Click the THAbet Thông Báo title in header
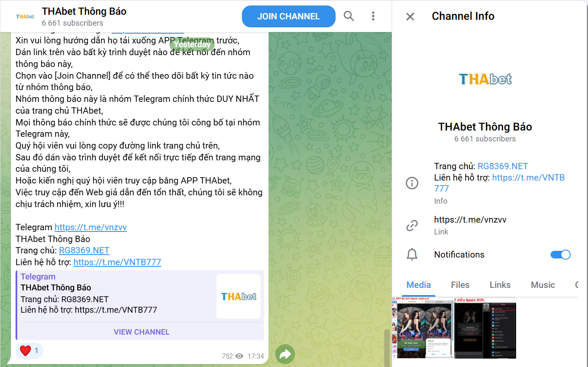The width and height of the screenshot is (588, 367). (84, 11)
